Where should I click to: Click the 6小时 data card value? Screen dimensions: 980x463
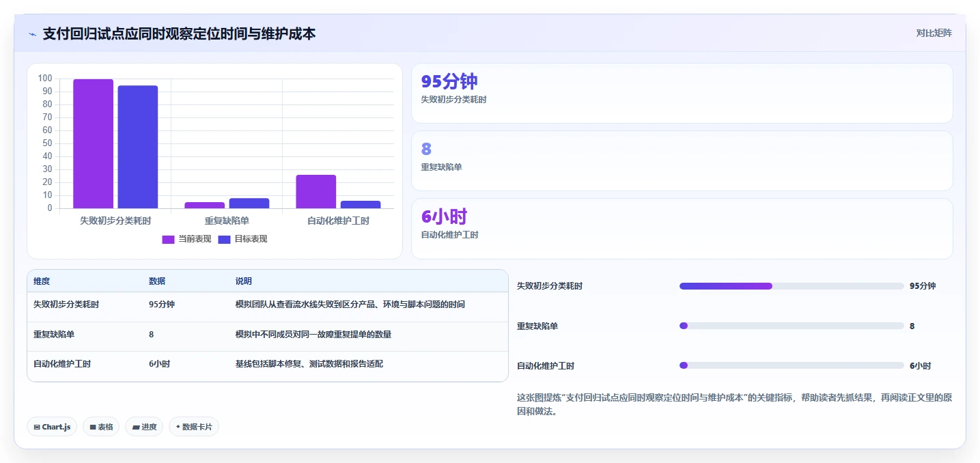[444, 217]
